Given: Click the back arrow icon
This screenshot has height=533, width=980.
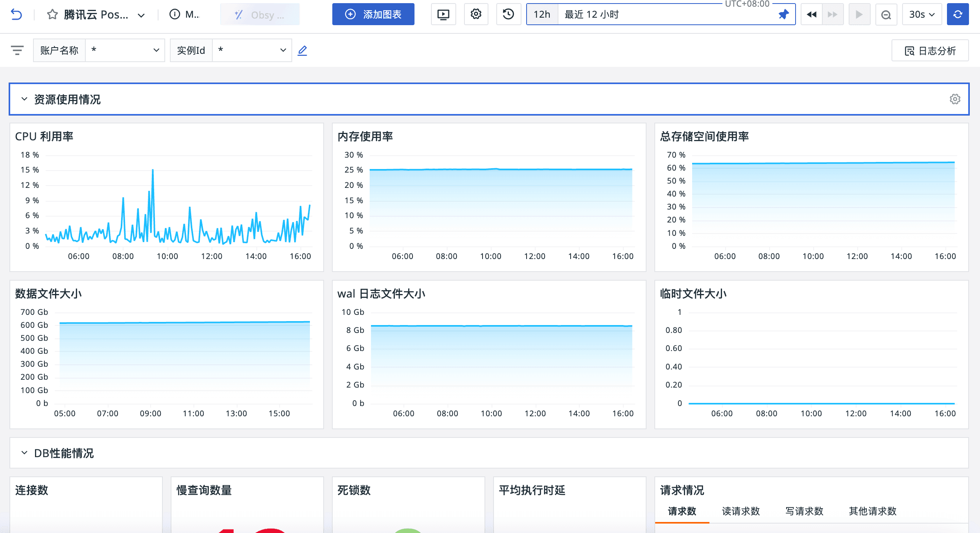Looking at the screenshot, I should [16, 15].
